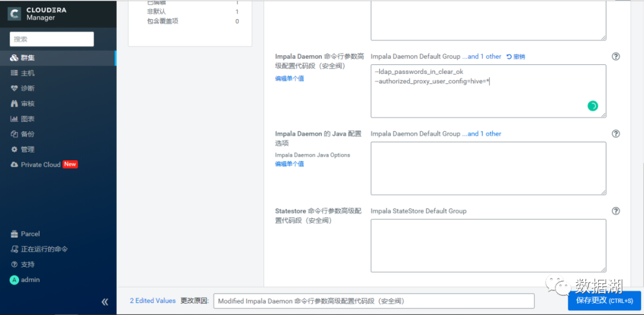
Task: Click the 诊断 heartbeat icon
Action: pyautogui.click(x=14, y=88)
